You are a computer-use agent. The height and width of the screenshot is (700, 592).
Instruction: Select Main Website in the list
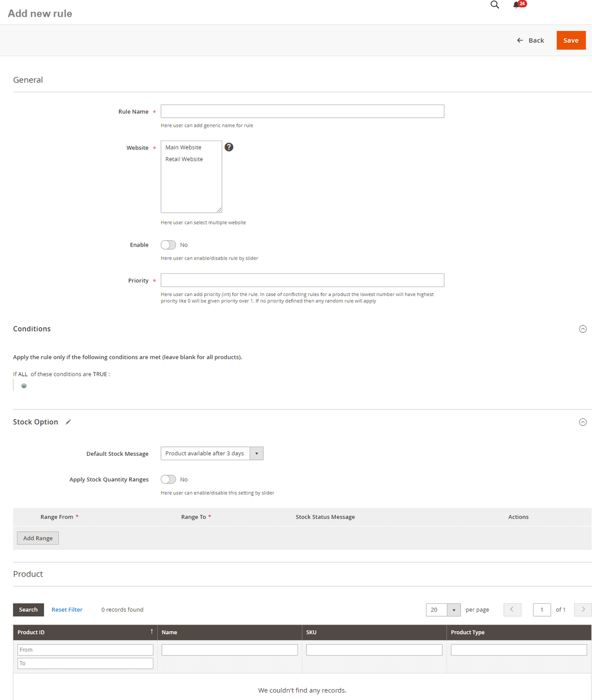click(184, 147)
